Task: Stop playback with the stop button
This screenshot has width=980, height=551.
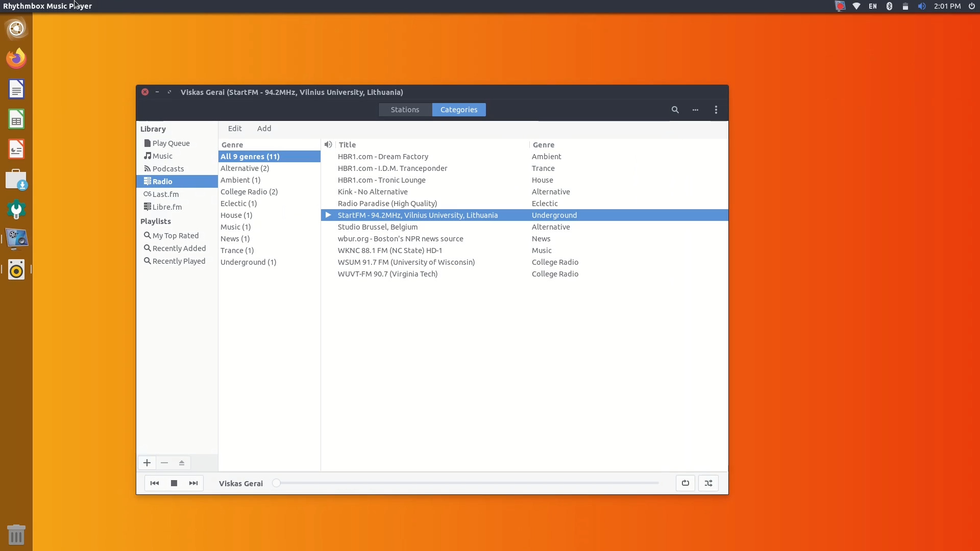Action: click(174, 483)
